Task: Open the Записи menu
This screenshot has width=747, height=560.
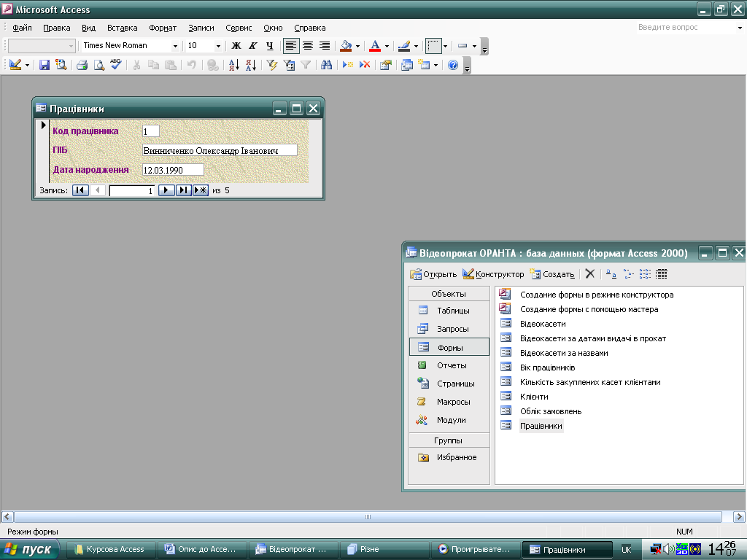Action: click(201, 28)
